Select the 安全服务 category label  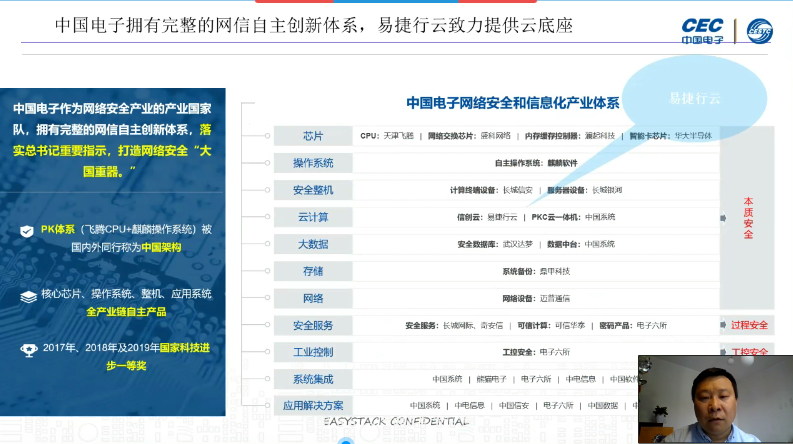(313, 325)
